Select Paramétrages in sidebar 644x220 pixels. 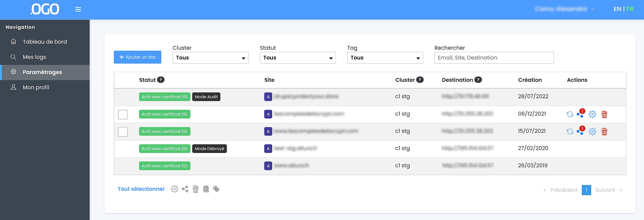pyautogui.click(x=45, y=72)
